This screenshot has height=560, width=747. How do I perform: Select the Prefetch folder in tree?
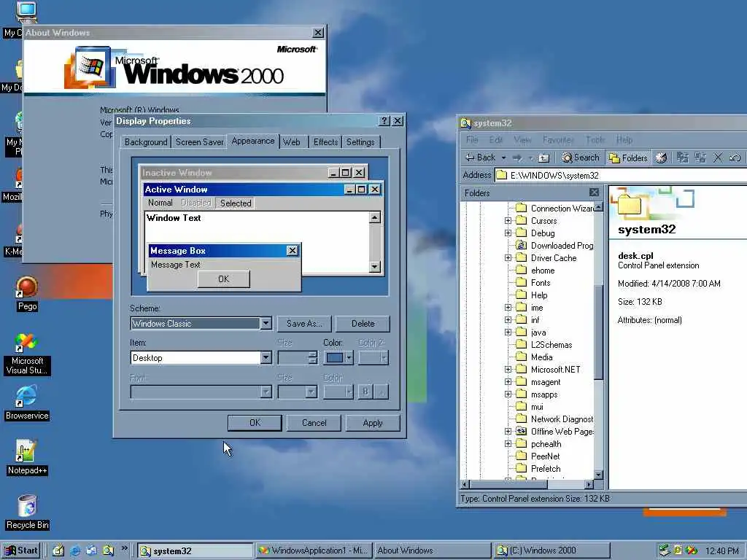tap(546, 469)
